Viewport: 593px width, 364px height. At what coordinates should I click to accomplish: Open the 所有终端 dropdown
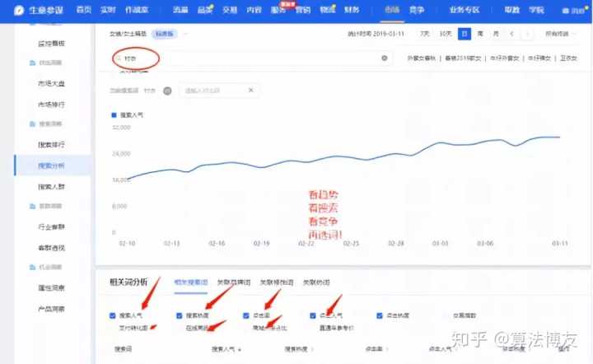pos(560,34)
